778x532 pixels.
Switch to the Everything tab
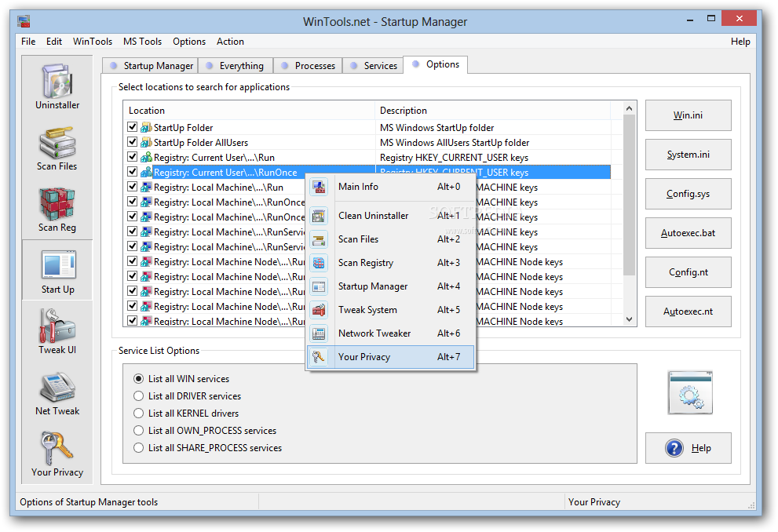point(236,66)
